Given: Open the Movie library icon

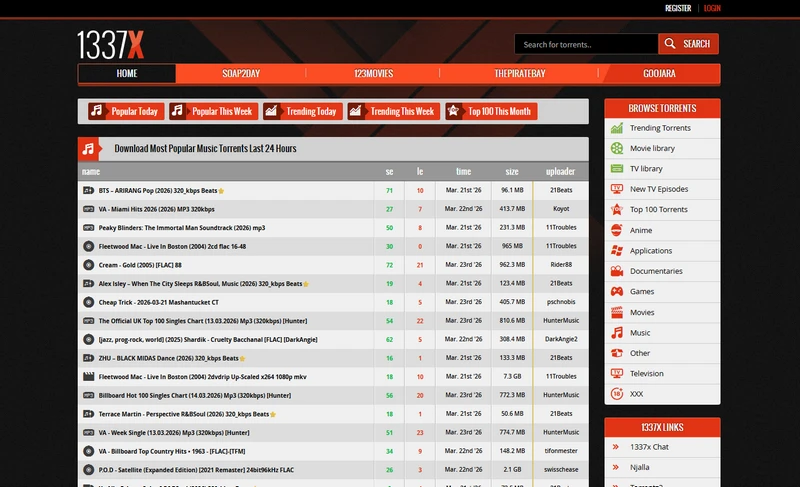Looking at the screenshot, I should coord(618,148).
